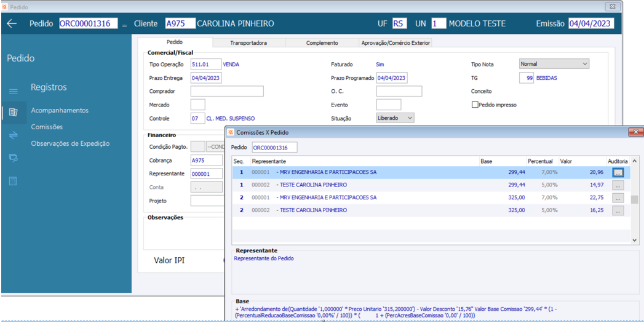Viewport: 644px width, 323px height.
Task: Click the TG field showing 99
Action: 527,78
